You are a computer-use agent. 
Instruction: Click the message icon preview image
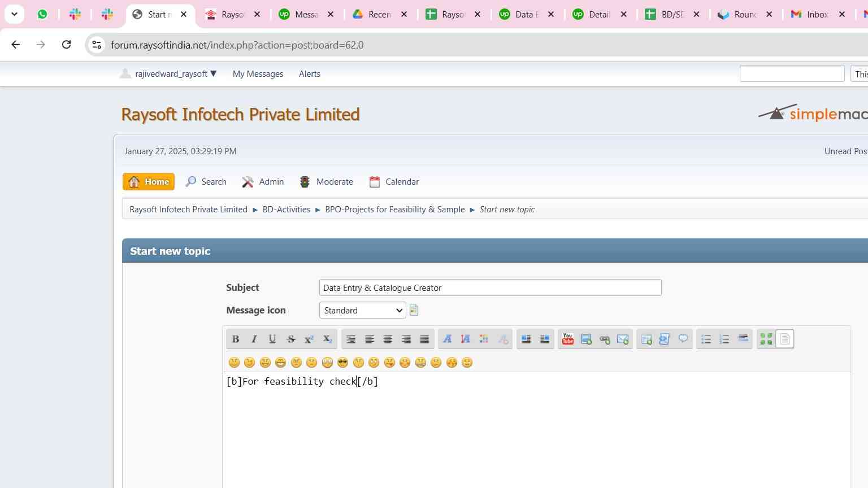(x=414, y=310)
